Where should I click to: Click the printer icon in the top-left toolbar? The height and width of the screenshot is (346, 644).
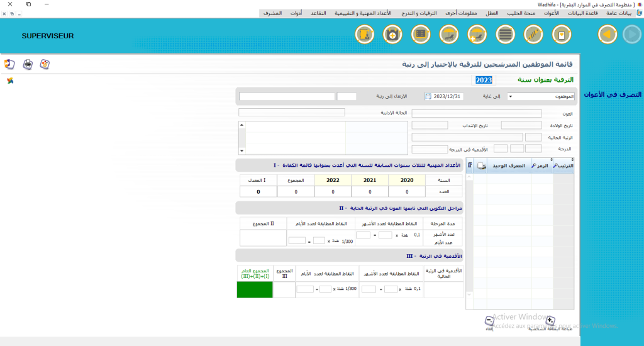[28, 64]
